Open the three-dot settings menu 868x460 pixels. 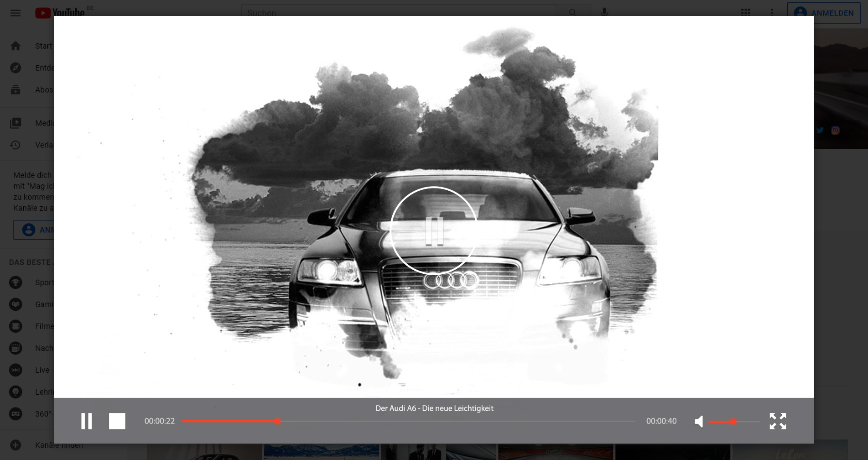pyautogui.click(x=772, y=12)
